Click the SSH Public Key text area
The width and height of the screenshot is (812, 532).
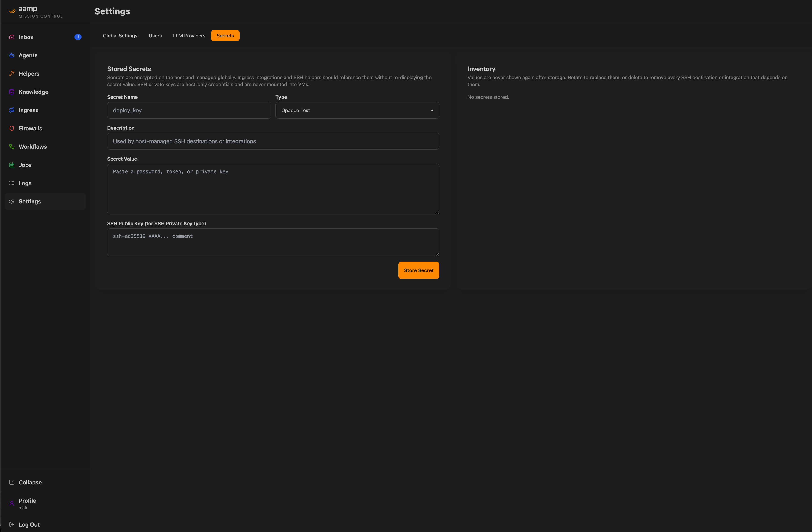273,242
